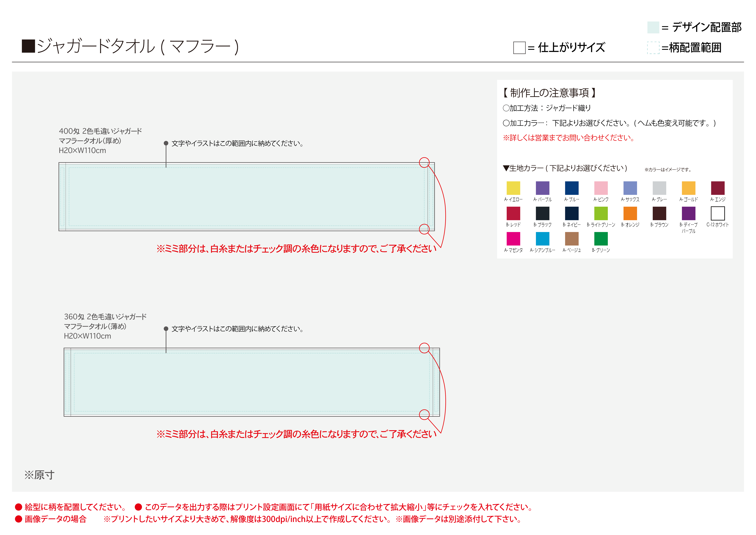Select the purple A-パープル color swatch
The width and height of the screenshot is (756, 535).
pyautogui.click(x=542, y=188)
